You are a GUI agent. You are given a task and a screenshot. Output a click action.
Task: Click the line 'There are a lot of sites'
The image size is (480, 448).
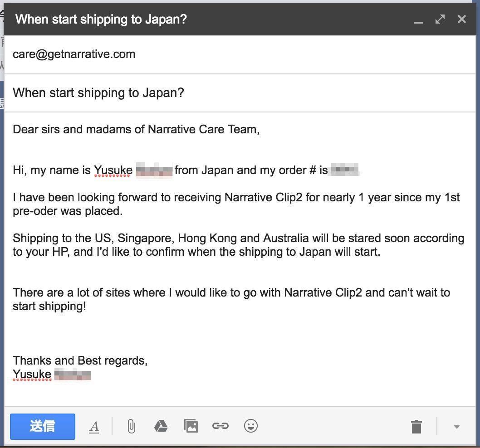(231, 299)
